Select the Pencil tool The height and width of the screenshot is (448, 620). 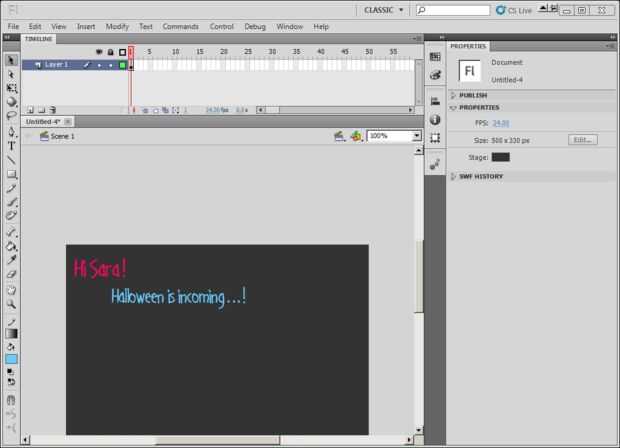11,188
